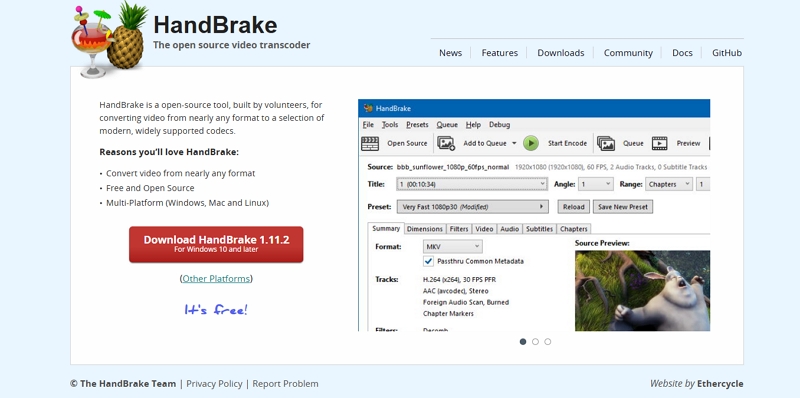The height and width of the screenshot is (398, 800).
Task: Go to the Features page
Action: click(499, 53)
